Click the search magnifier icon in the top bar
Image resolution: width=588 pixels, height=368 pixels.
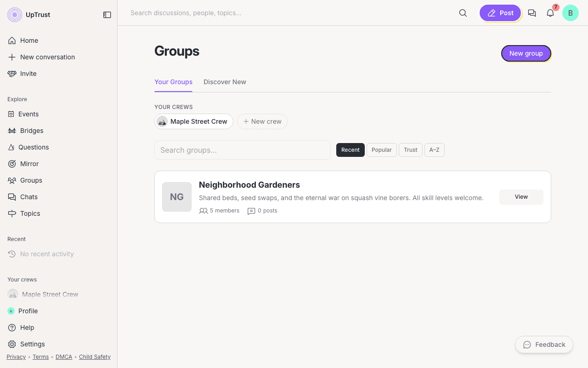coord(463,13)
